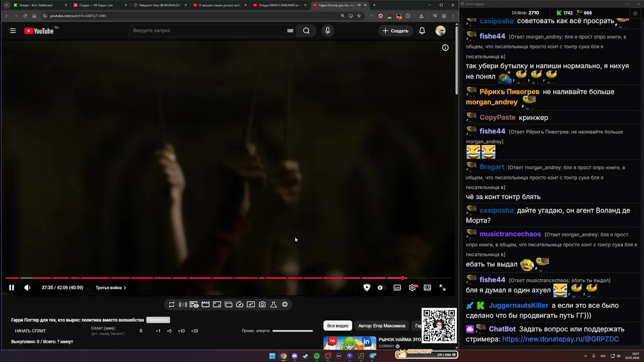Viewport: 644px width, 362px height.
Task: Click the address bar URL
Action: click(78, 16)
